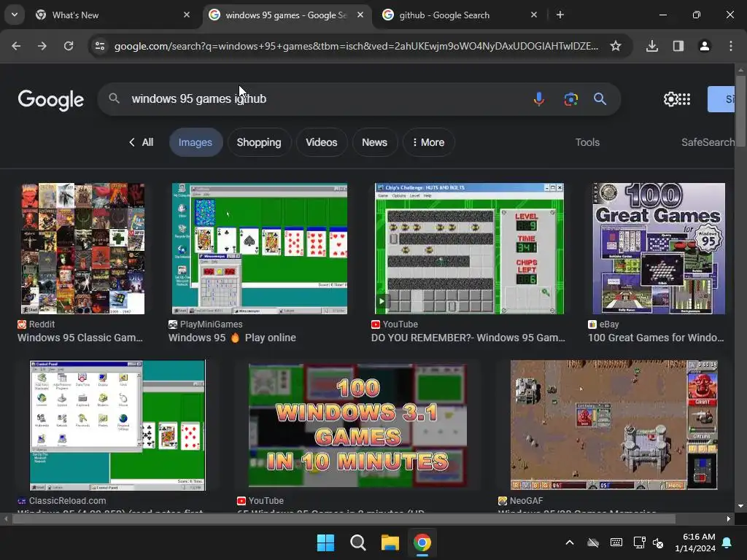The image size is (747, 560).
Task: Close the windows 95 games tab
Action: click(x=360, y=15)
